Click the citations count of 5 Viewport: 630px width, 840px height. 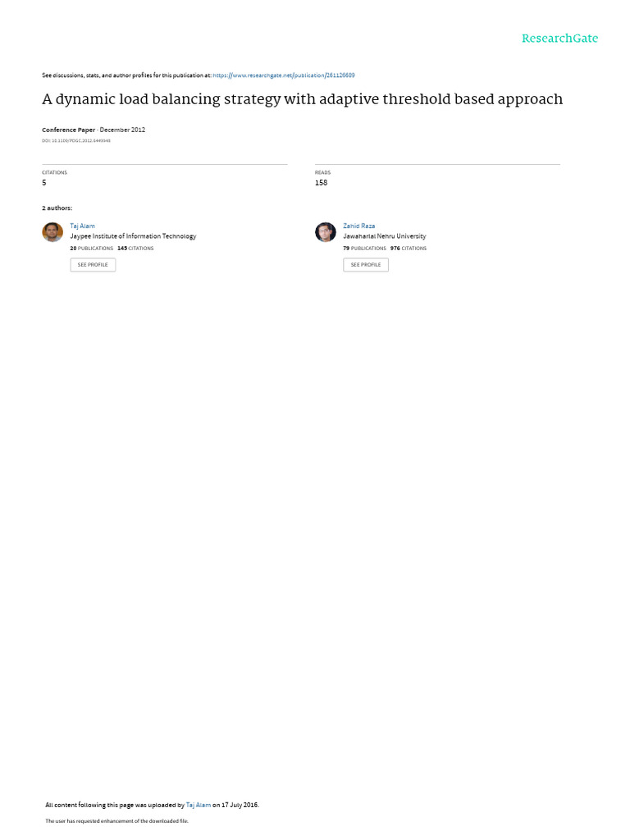tap(44, 183)
